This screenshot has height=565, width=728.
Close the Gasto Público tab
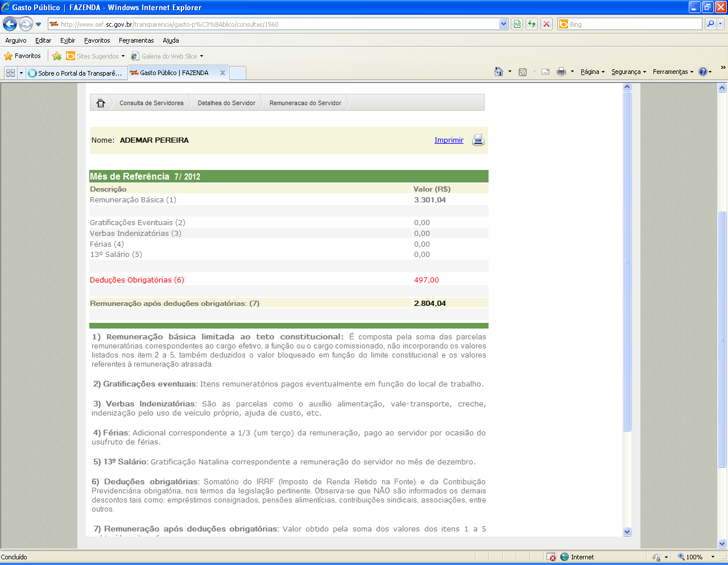[222, 73]
